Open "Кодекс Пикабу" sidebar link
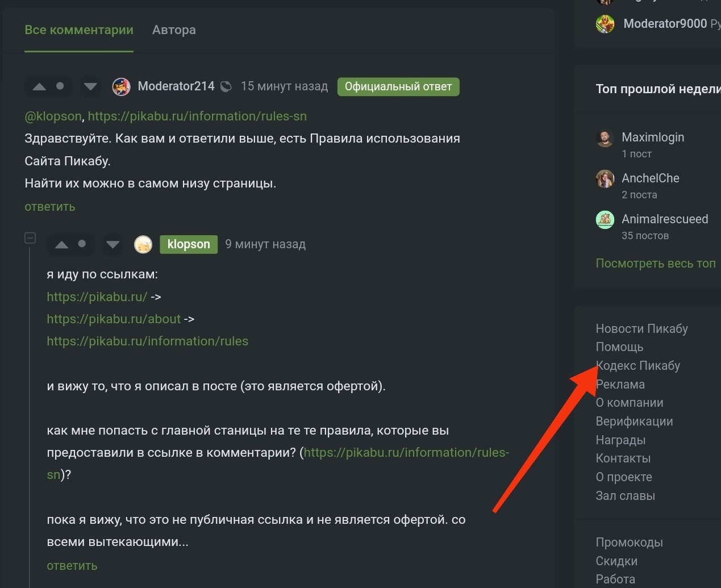721x588 pixels. (638, 366)
